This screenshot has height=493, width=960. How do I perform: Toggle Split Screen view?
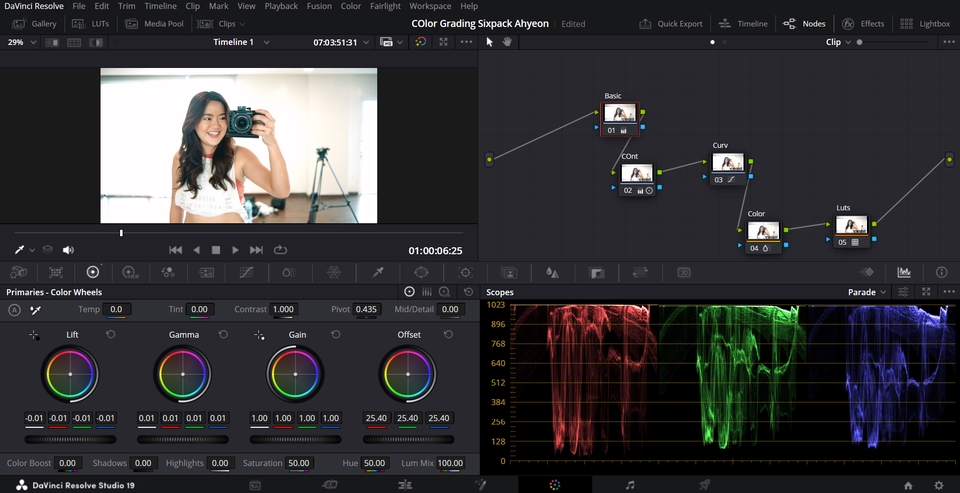(x=74, y=42)
